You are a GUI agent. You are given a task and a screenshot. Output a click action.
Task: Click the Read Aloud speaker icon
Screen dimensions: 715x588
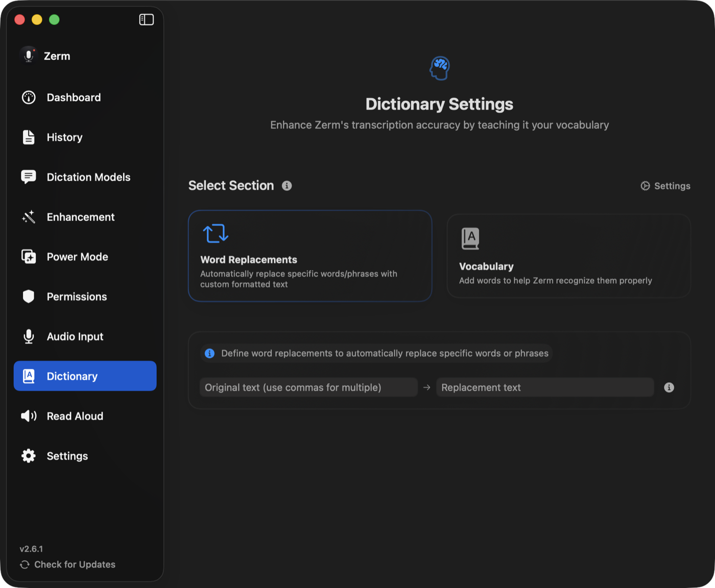click(x=29, y=416)
